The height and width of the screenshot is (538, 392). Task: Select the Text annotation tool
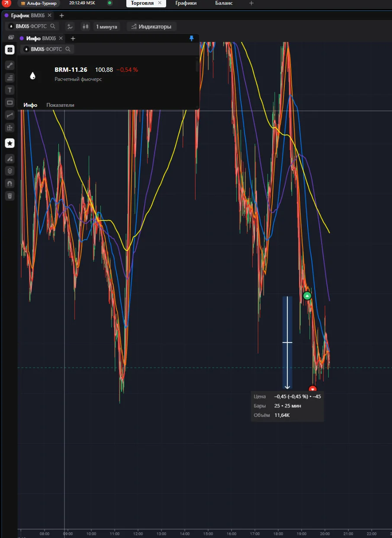coord(10,90)
